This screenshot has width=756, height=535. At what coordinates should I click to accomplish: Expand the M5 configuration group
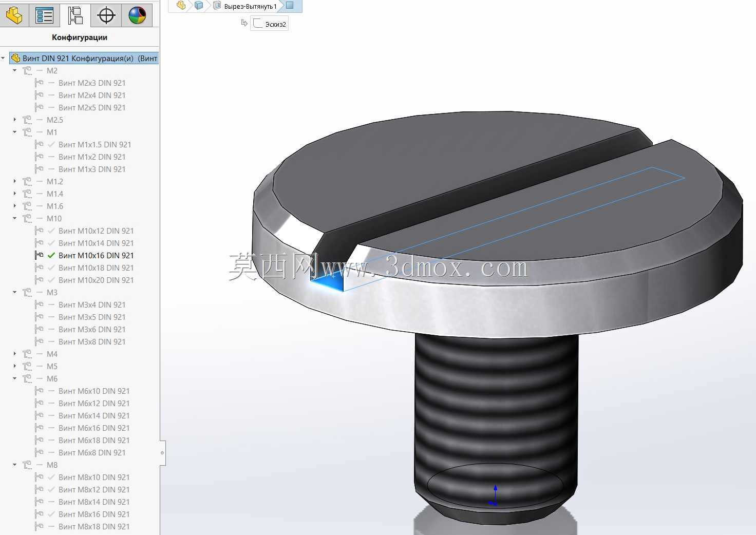[15, 366]
